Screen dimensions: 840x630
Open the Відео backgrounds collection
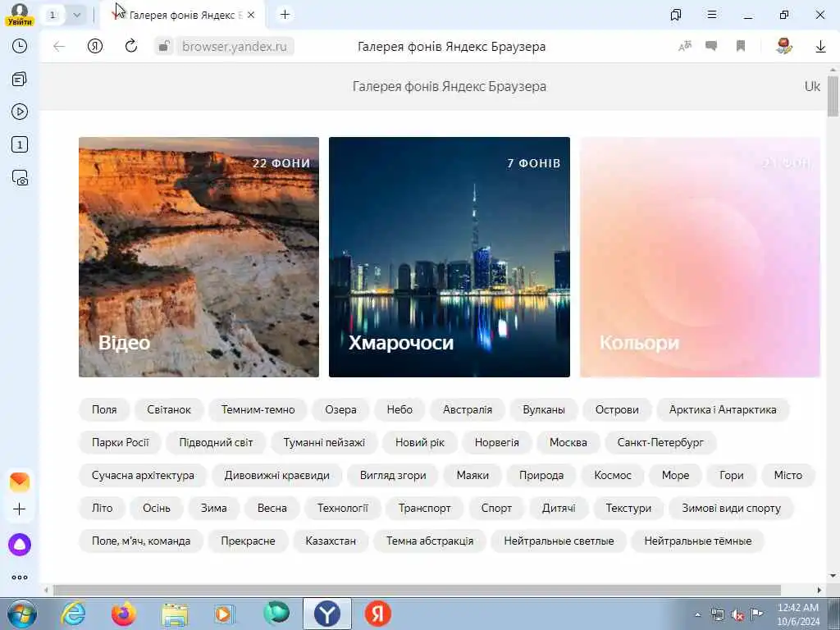click(x=199, y=257)
